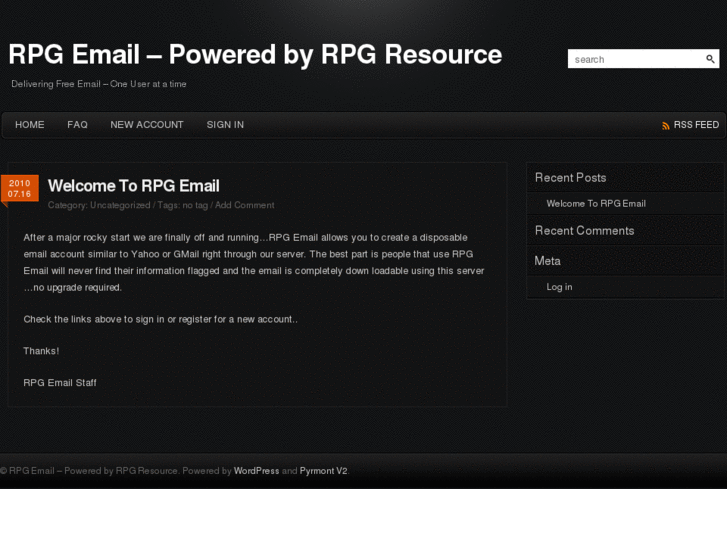Click the tagline Delivering Free Email text
The image size is (727, 545).
click(99, 84)
